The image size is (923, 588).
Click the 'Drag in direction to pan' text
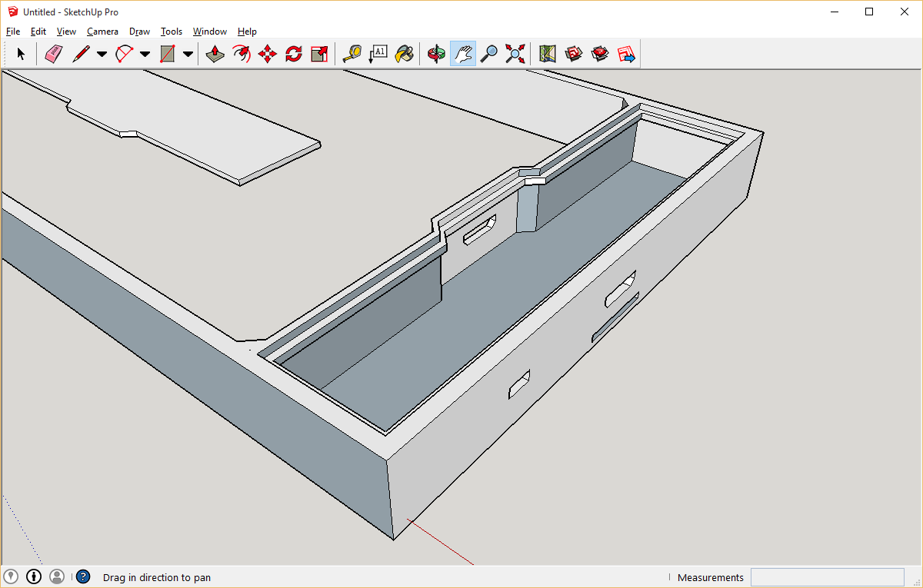(x=157, y=577)
